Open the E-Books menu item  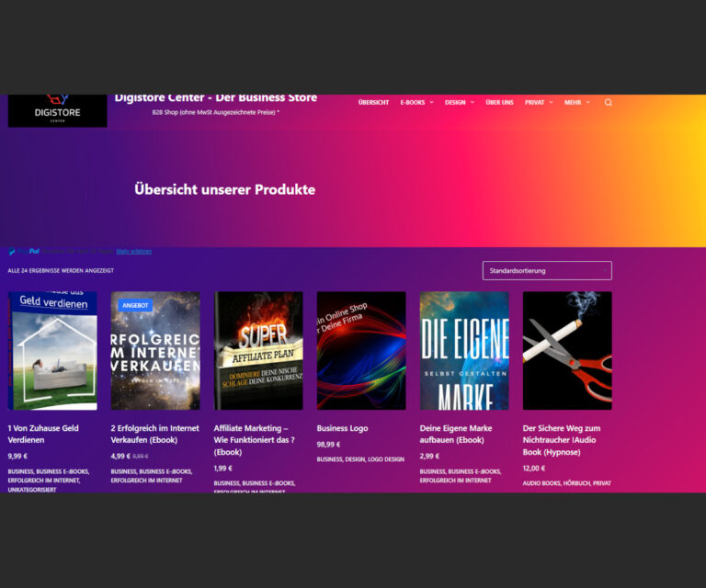click(x=413, y=103)
